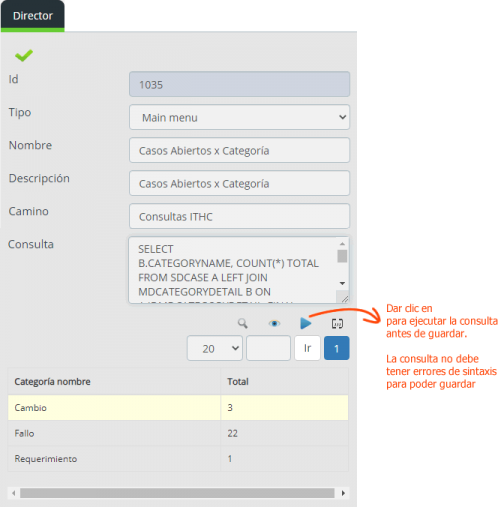The image size is (498, 507).
Task: Click the Consulta textarea scroll down arrow
Action: pos(342,283)
